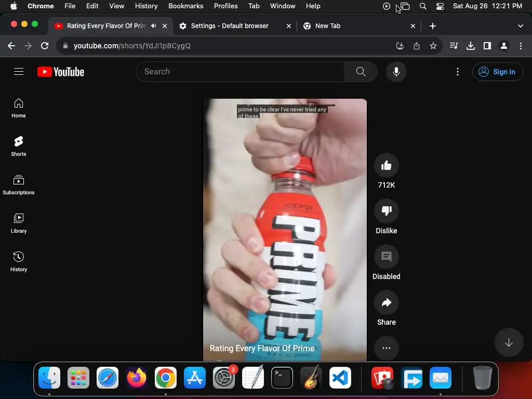The height and width of the screenshot is (399, 532).
Task: Install app icon in address bar
Action: [x=400, y=46]
